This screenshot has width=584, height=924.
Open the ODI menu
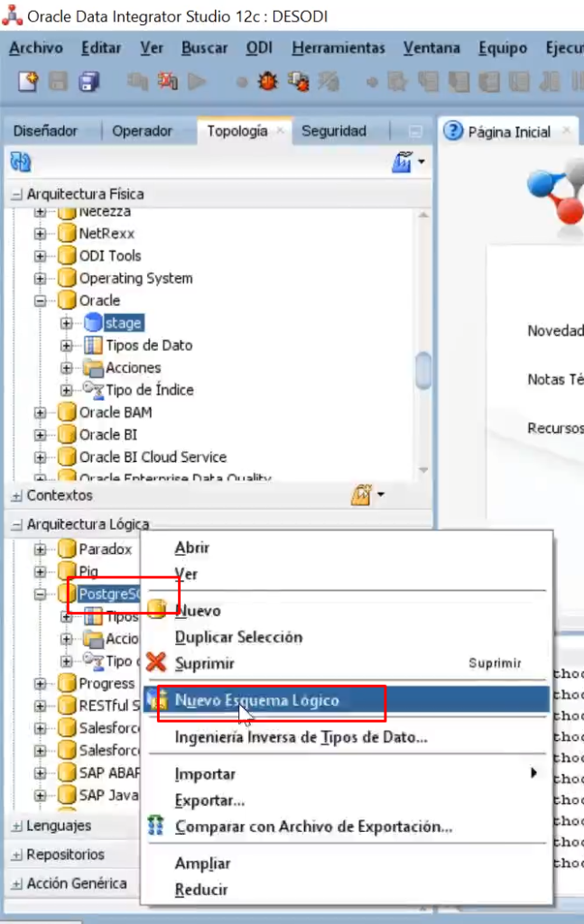click(259, 48)
